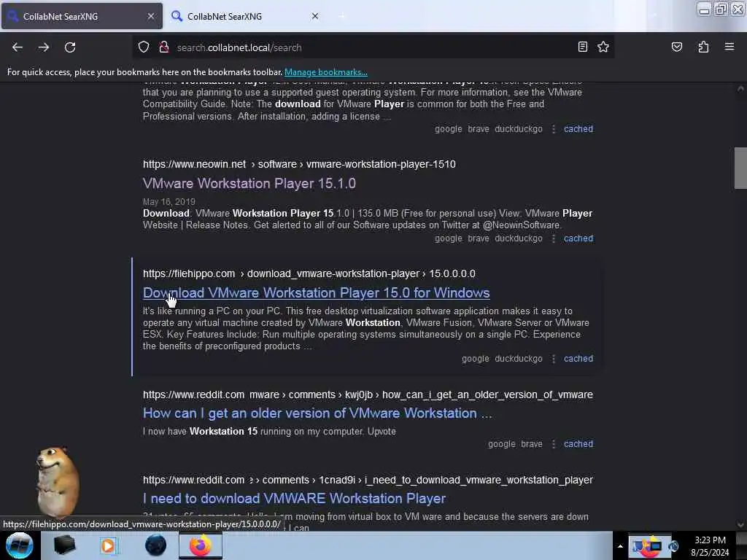Go forward to the next page

point(44,47)
